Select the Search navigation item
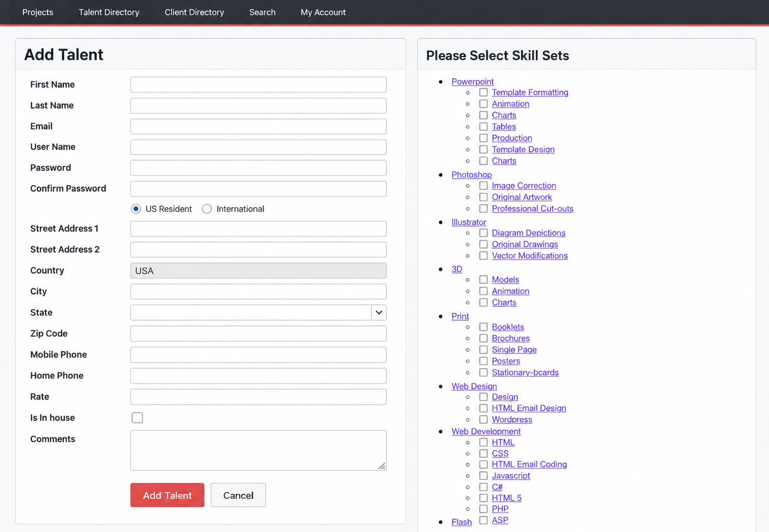 pyautogui.click(x=262, y=12)
